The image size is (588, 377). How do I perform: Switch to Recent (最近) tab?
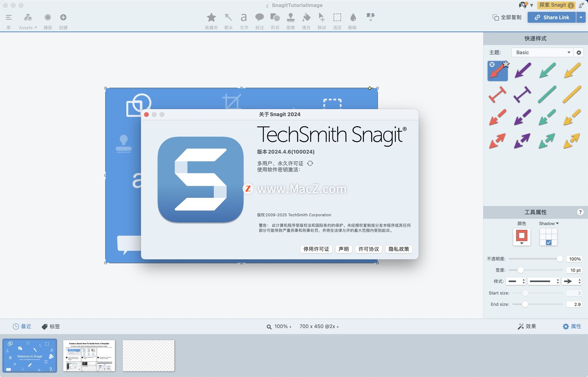[x=22, y=326]
